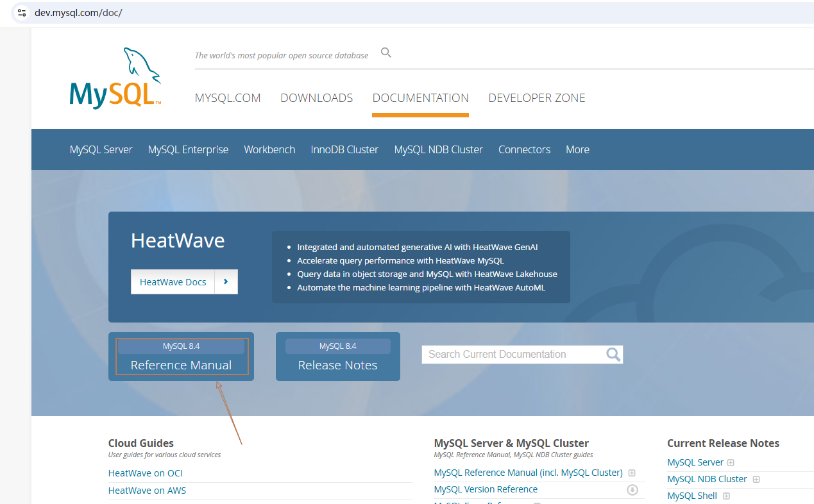Open MySQL Version Reference link
Image resolution: width=814 pixels, height=504 pixels.
486,489
